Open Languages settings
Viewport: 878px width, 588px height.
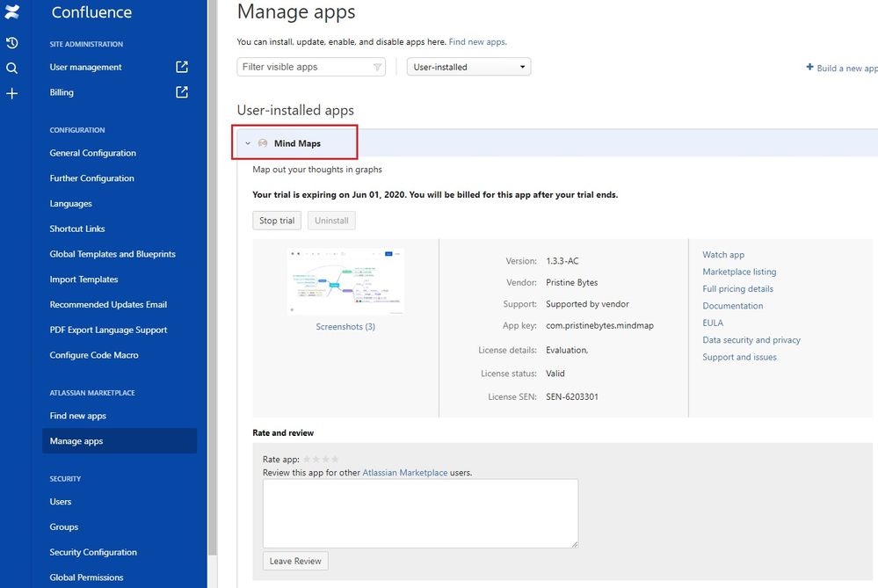(70, 203)
